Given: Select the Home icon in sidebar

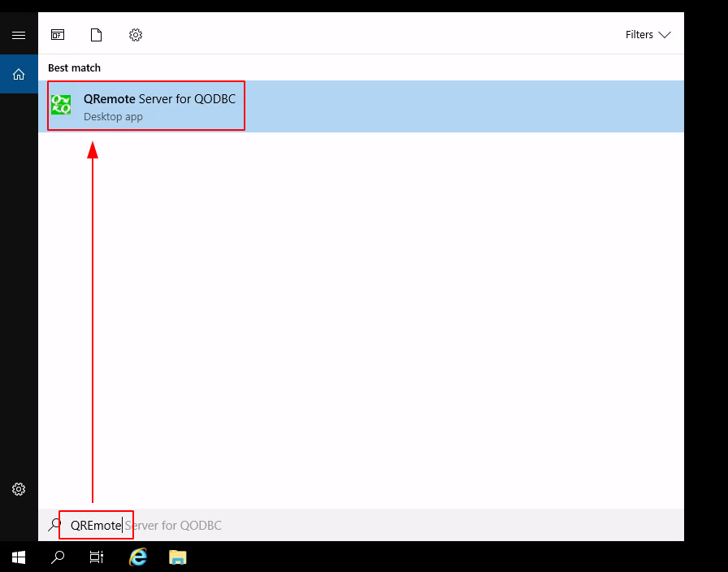Looking at the screenshot, I should pos(19,74).
